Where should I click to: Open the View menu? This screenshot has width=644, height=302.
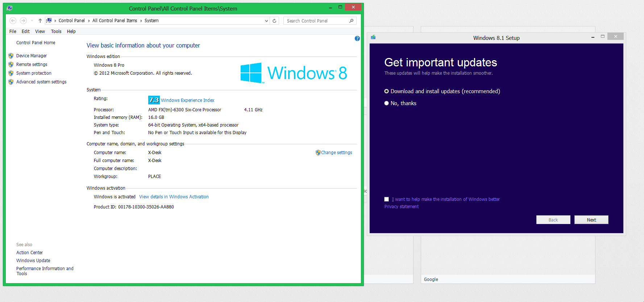(40, 32)
